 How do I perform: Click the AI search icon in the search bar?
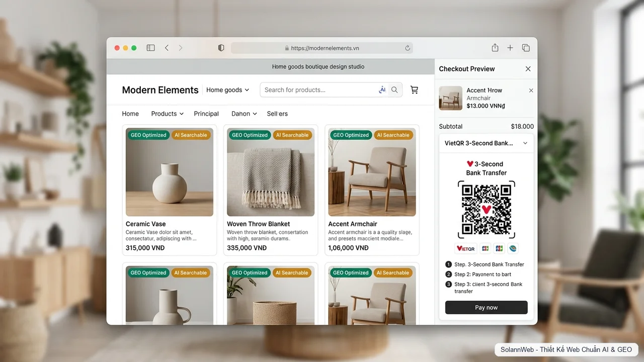[382, 89]
